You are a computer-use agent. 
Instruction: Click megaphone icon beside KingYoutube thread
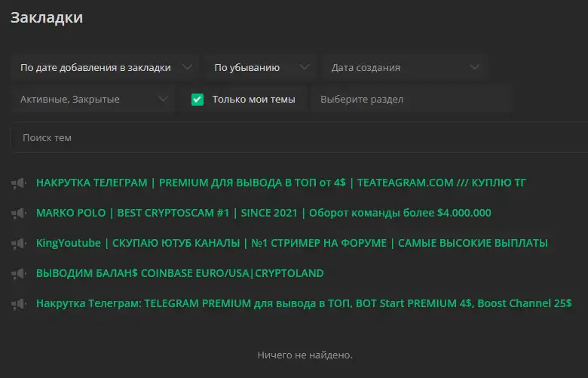coord(19,244)
